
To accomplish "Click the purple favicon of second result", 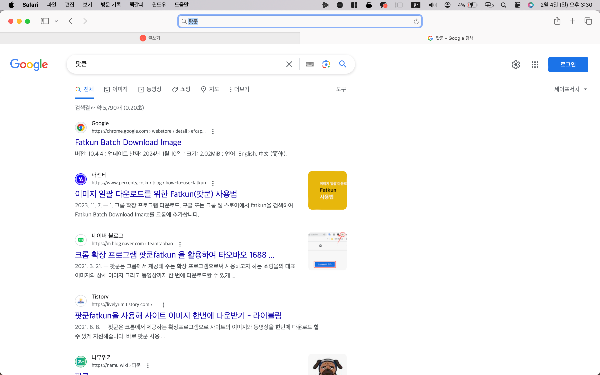I will pyautogui.click(x=81, y=179).
